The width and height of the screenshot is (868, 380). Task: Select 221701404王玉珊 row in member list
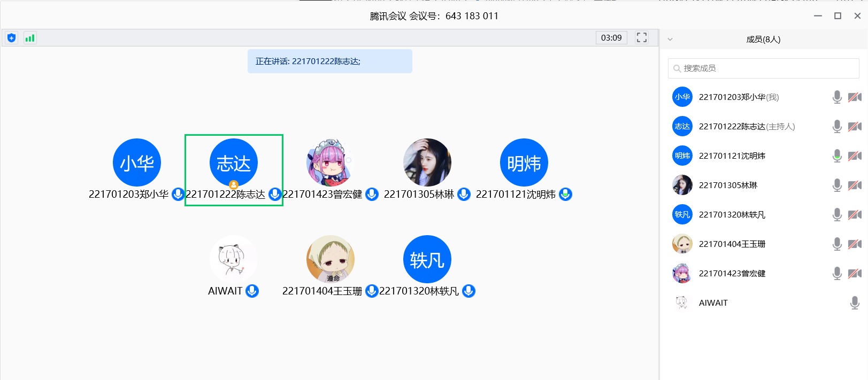764,244
